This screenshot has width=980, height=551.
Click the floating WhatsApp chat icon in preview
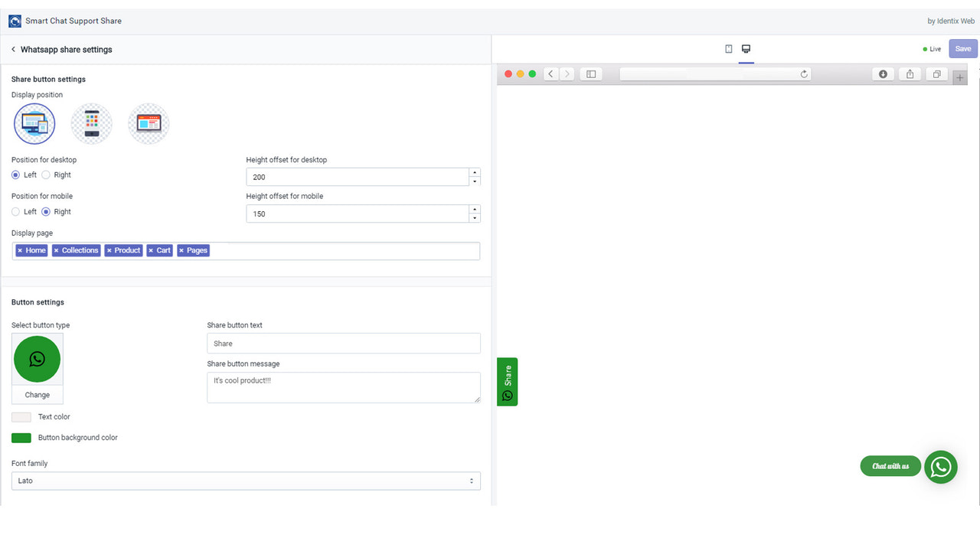941,467
